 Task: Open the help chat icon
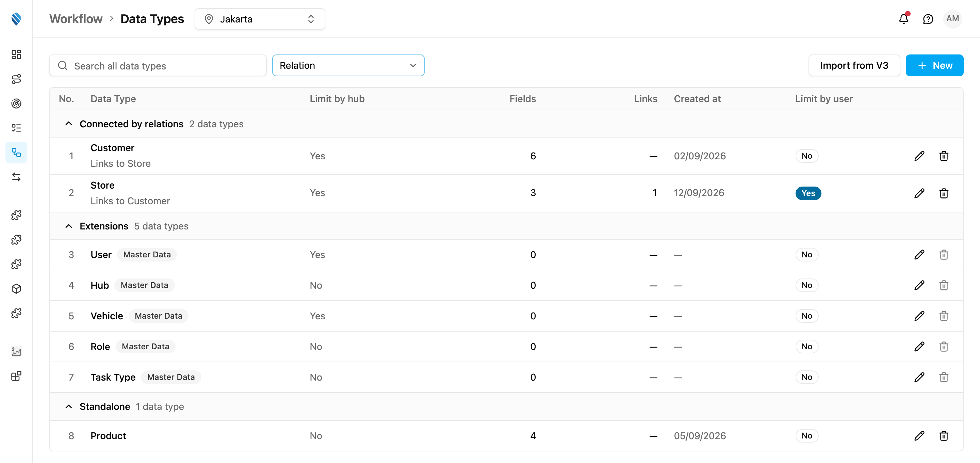[928, 19]
